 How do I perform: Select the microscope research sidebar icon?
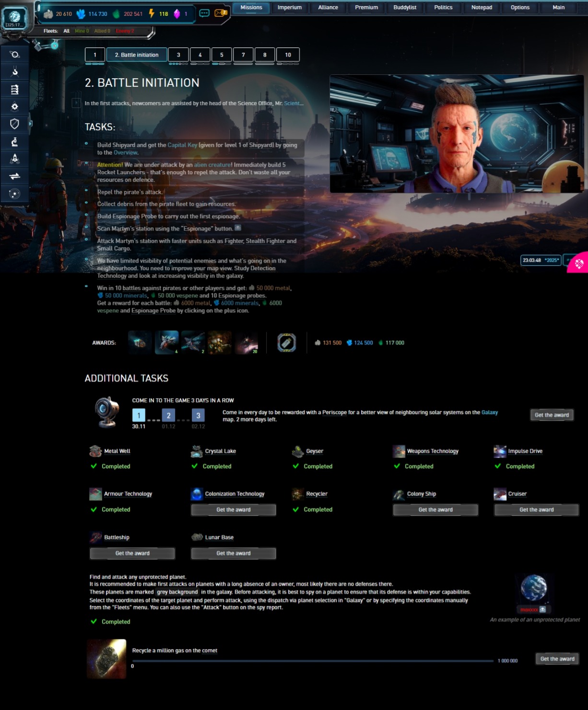[x=14, y=142]
